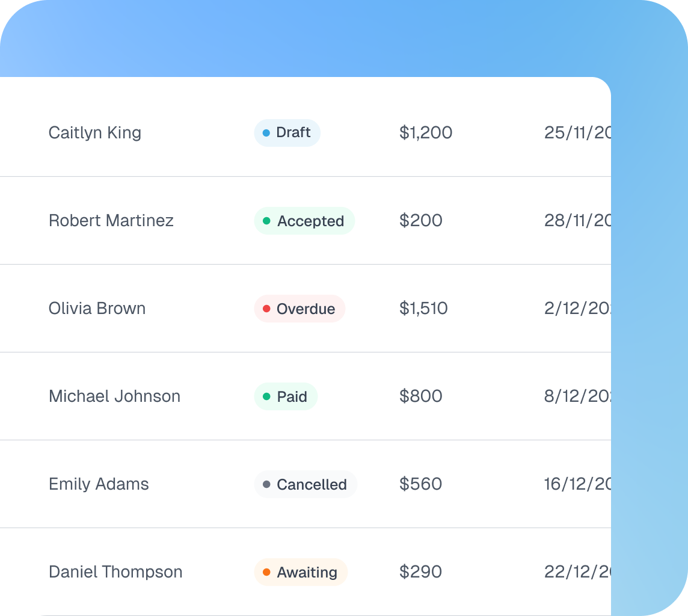Open Daniel Thompson's invoice entry
Viewport: 688px width, 616px height.
click(x=306, y=571)
